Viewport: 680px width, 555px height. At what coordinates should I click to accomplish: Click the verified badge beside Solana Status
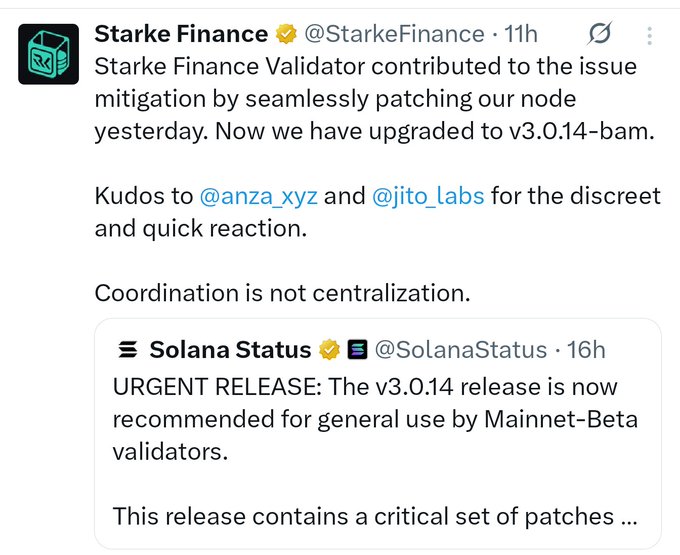point(329,350)
